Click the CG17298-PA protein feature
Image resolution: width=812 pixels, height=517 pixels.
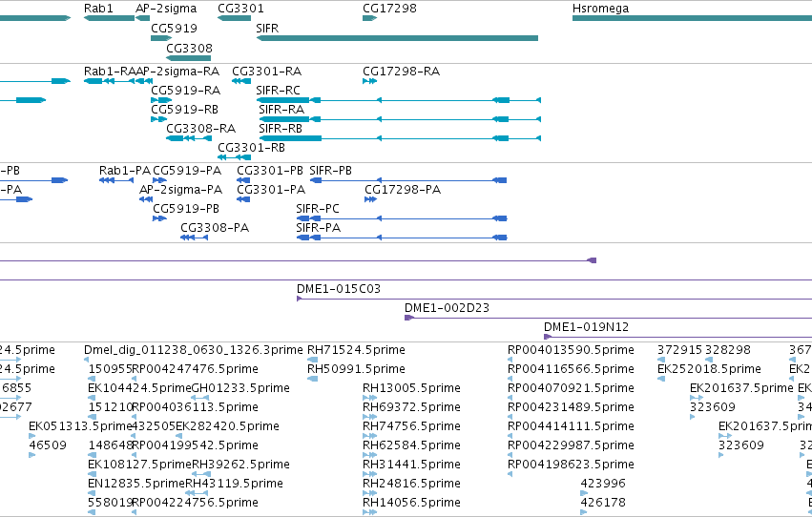(370, 199)
